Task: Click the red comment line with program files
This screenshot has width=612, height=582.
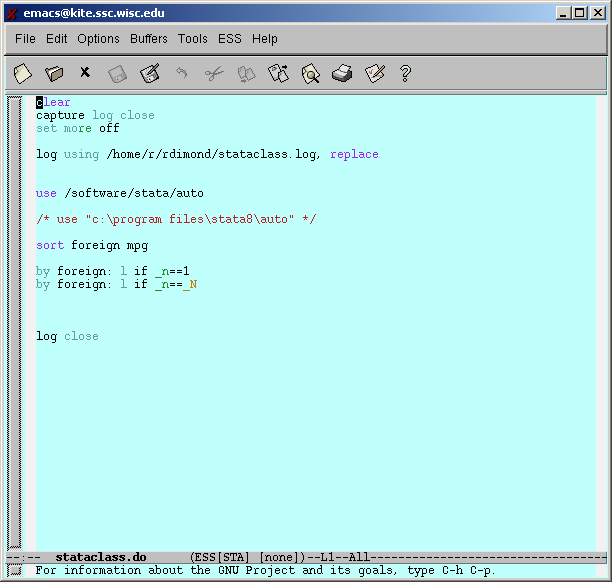Action: tap(176, 219)
